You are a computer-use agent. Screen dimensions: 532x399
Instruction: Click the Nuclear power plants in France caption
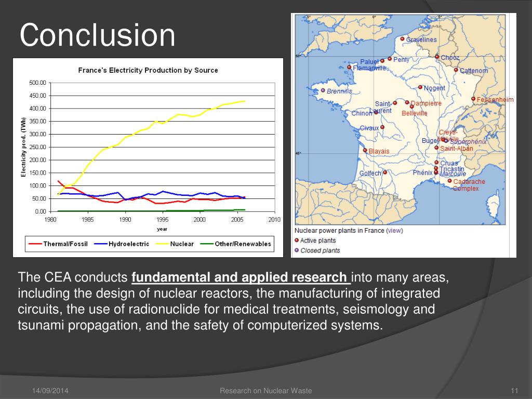pos(339,231)
